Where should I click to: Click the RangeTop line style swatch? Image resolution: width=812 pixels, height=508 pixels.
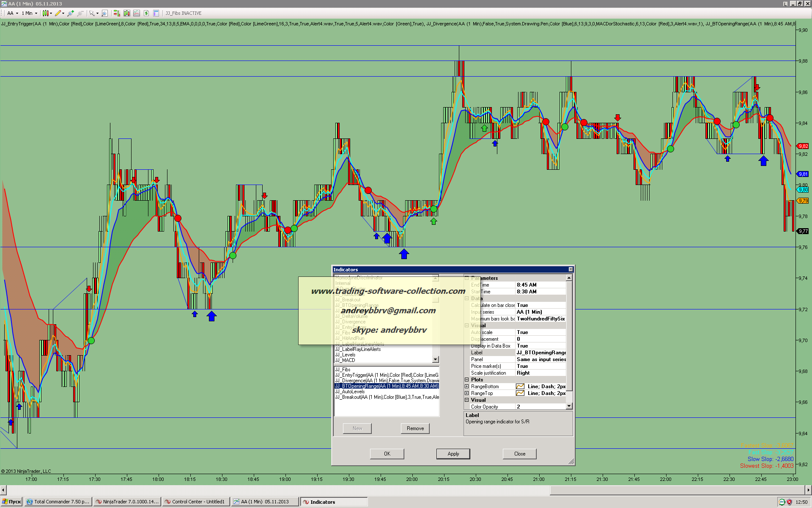tap(520, 393)
